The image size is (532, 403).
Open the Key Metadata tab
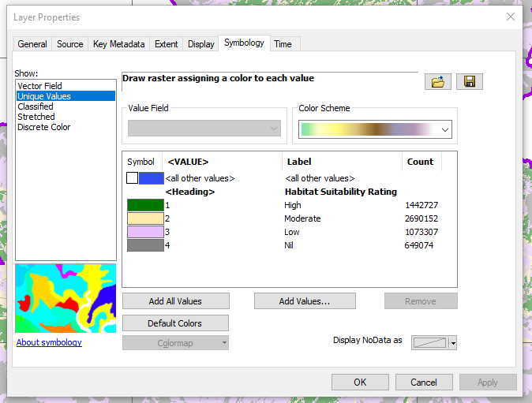(x=118, y=44)
